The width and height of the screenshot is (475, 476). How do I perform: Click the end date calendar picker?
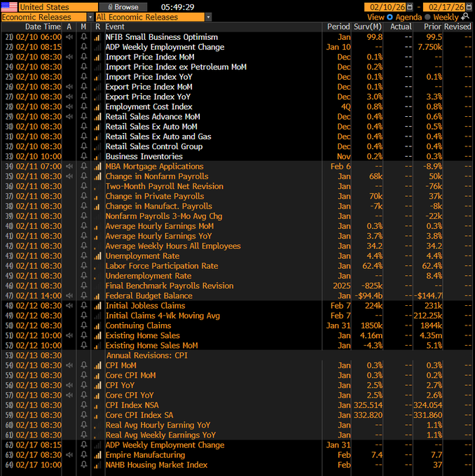click(x=470, y=6)
